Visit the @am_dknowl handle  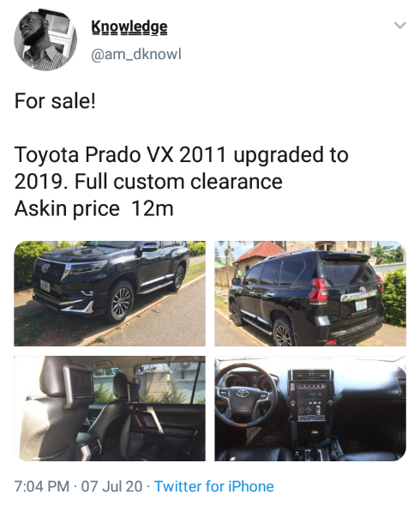136,54
